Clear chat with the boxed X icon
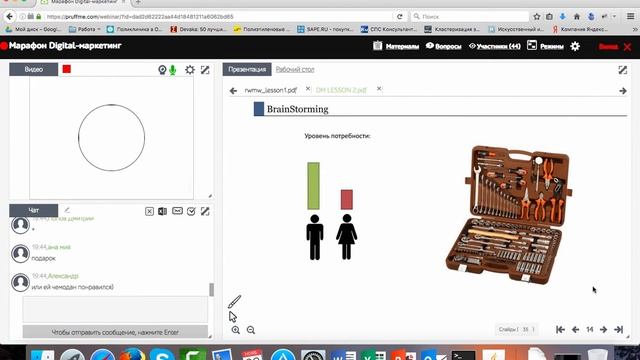This screenshot has height=360, width=640. (x=149, y=211)
